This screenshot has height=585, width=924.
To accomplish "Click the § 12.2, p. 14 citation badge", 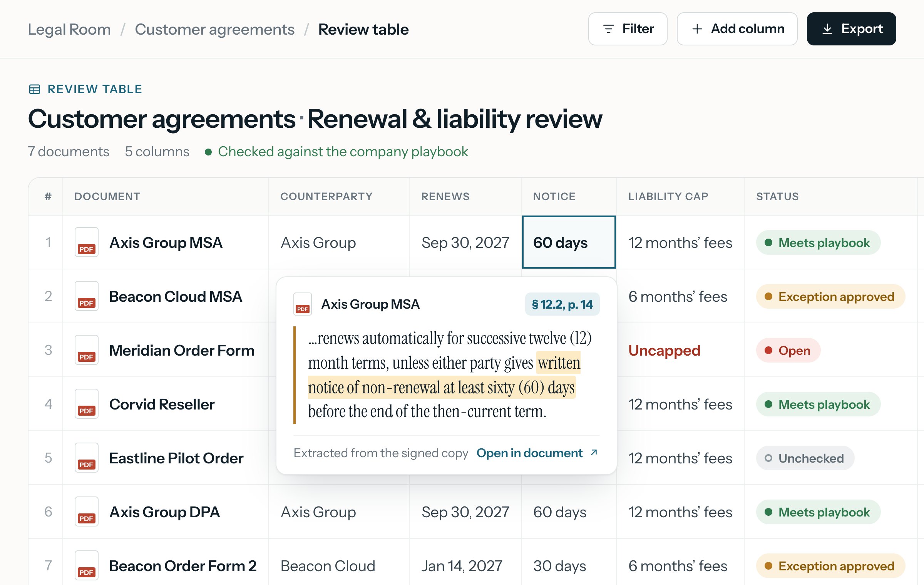I will coord(562,304).
